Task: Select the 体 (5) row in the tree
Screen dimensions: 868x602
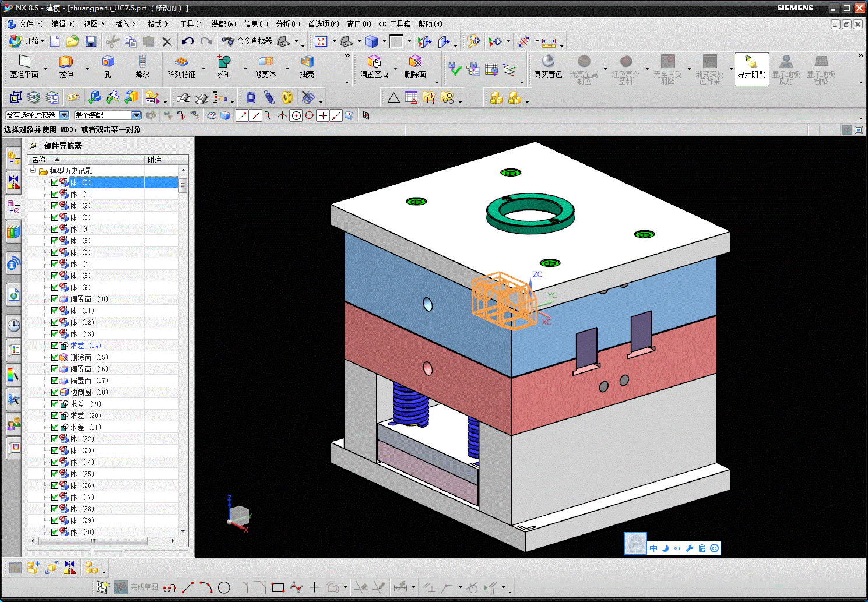Action: (103, 241)
